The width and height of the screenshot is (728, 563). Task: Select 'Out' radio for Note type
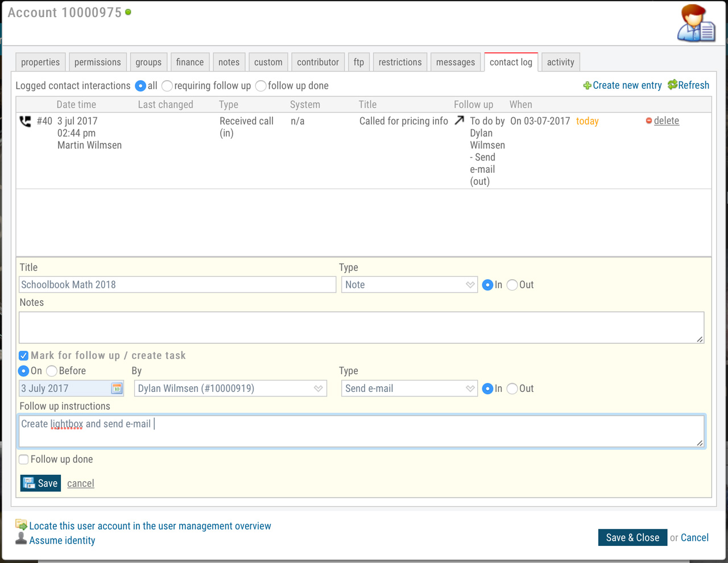[512, 285]
